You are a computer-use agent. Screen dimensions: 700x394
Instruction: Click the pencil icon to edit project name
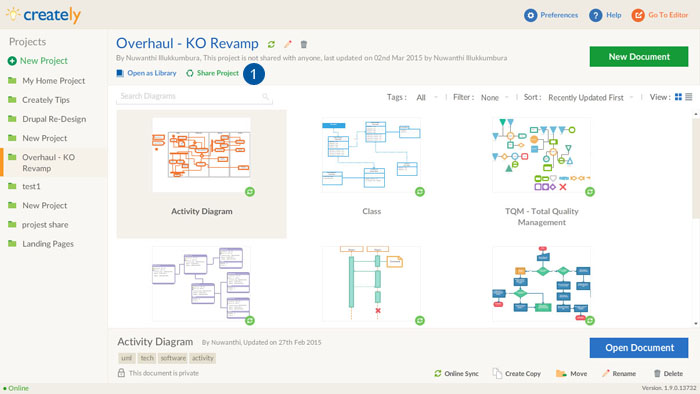[x=288, y=44]
